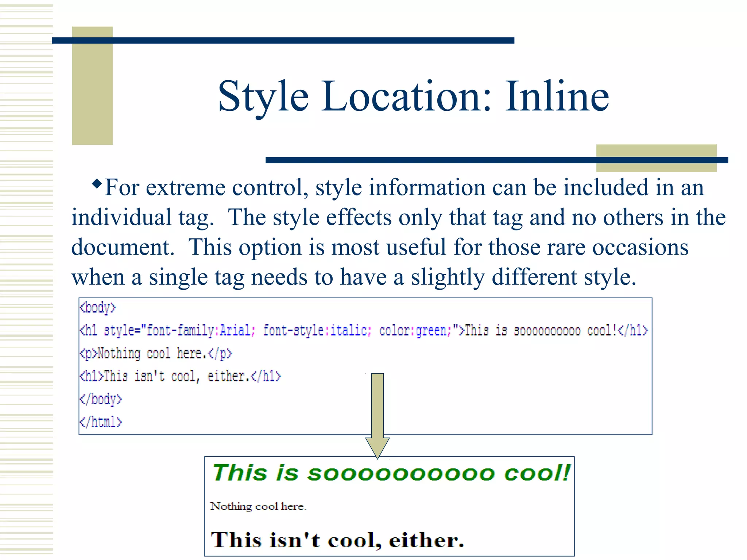
Task: Click the phrase 'individual tag.' in paragraph
Action: pyautogui.click(x=142, y=218)
